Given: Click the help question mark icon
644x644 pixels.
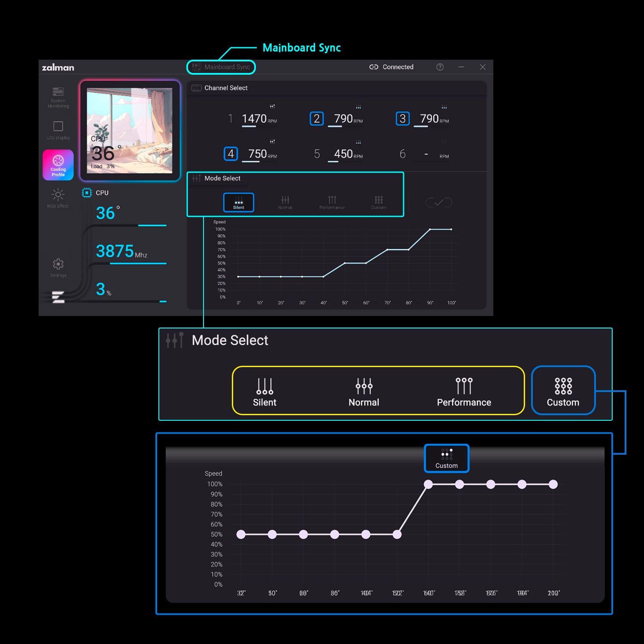Looking at the screenshot, I should [440, 67].
